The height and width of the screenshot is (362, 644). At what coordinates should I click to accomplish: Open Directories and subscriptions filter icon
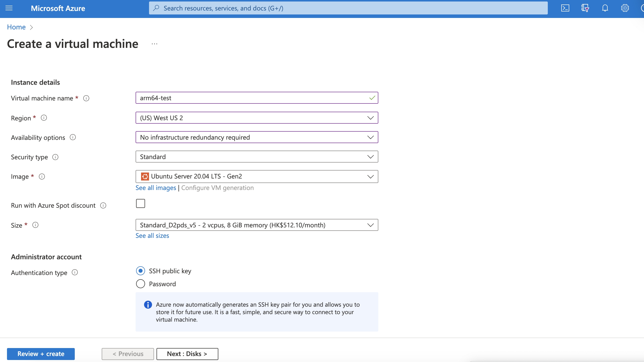coord(585,8)
